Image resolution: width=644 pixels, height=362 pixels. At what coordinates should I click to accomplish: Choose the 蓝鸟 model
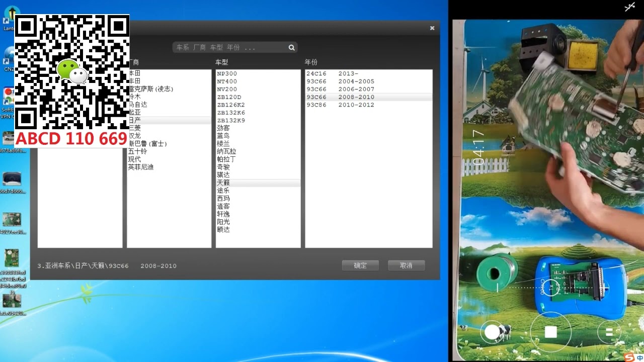(x=258, y=136)
